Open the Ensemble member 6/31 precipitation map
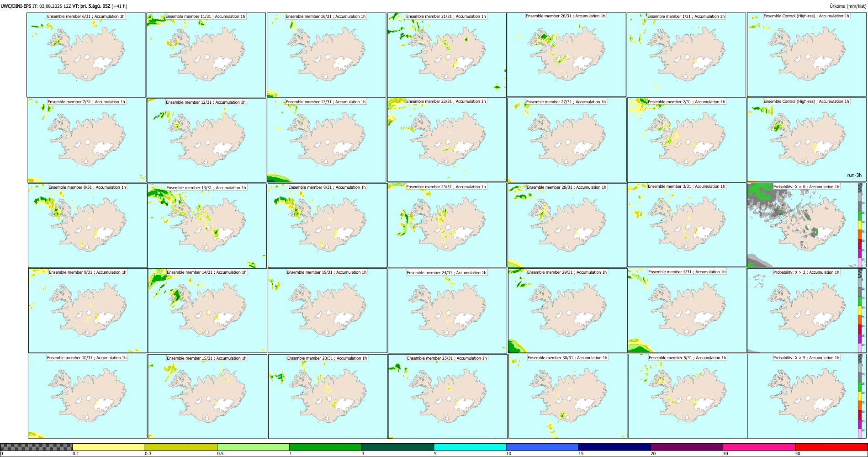 point(86,55)
